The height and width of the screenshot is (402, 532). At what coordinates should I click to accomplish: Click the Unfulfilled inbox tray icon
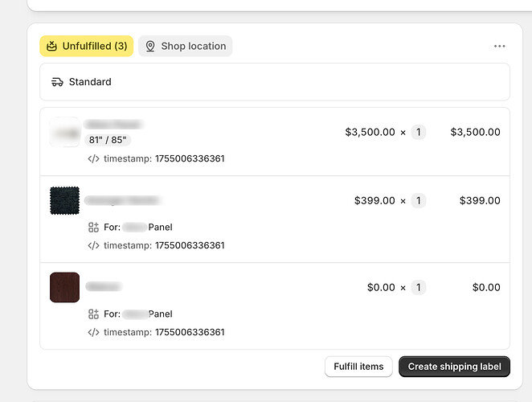pyautogui.click(x=51, y=46)
